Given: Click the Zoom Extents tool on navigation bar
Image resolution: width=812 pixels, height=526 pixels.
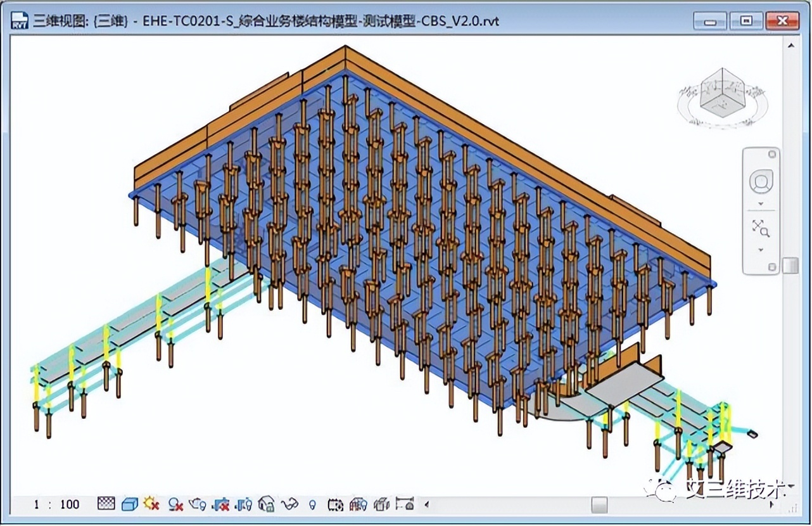Looking at the screenshot, I should 761,229.
